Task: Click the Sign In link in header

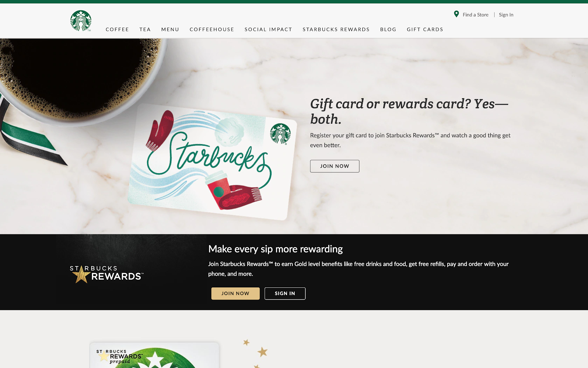Action: (x=506, y=15)
